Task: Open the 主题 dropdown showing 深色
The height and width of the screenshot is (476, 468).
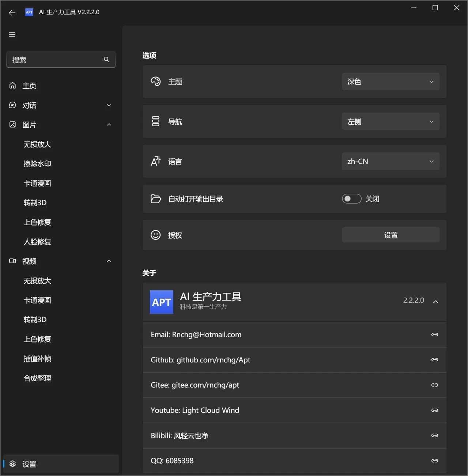Action: (391, 82)
